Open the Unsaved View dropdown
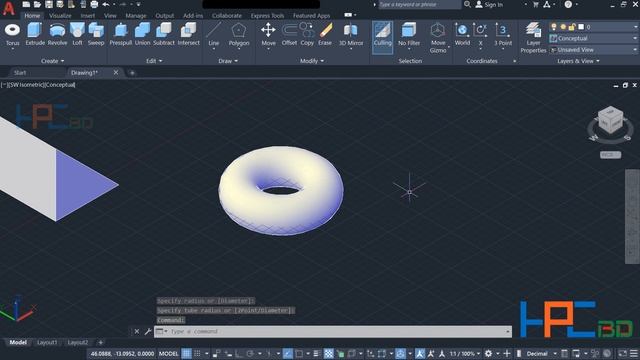The height and width of the screenshot is (360, 640). [594, 50]
